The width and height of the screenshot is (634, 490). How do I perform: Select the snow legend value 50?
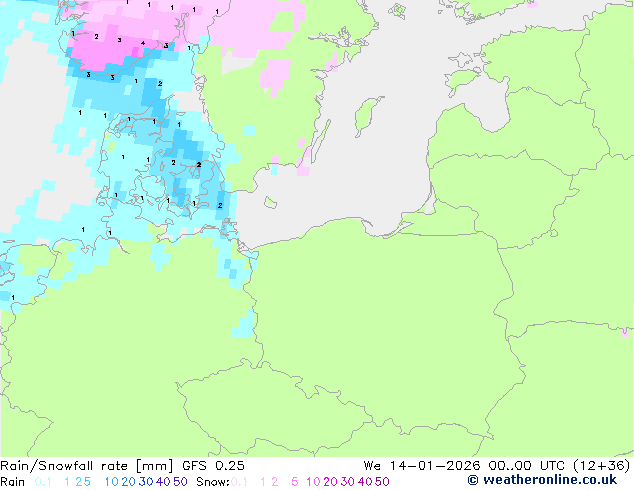coord(383,482)
